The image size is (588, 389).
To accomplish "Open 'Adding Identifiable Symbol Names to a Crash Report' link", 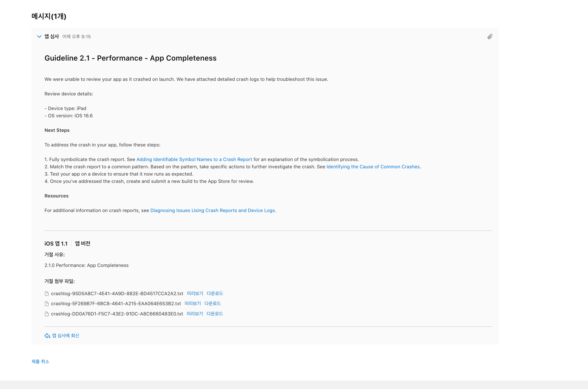I will pyautogui.click(x=194, y=159).
